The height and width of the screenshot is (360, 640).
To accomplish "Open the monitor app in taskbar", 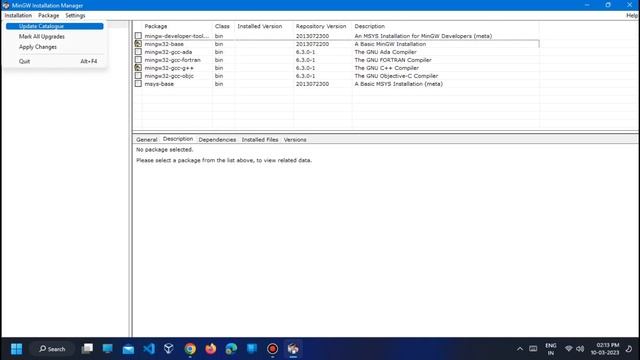I will [107, 349].
